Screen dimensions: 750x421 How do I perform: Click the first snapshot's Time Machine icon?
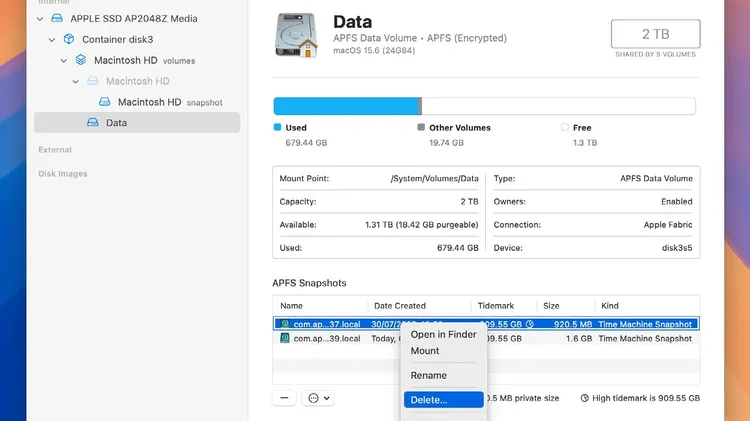coord(285,324)
